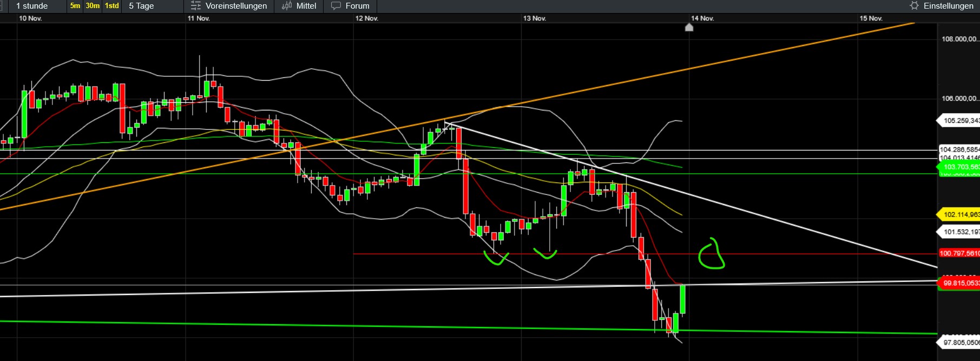The height and width of the screenshot is (361, 980).
Task: Click the gray house marker below 14 Nov.
Action: tap(689, 28)
